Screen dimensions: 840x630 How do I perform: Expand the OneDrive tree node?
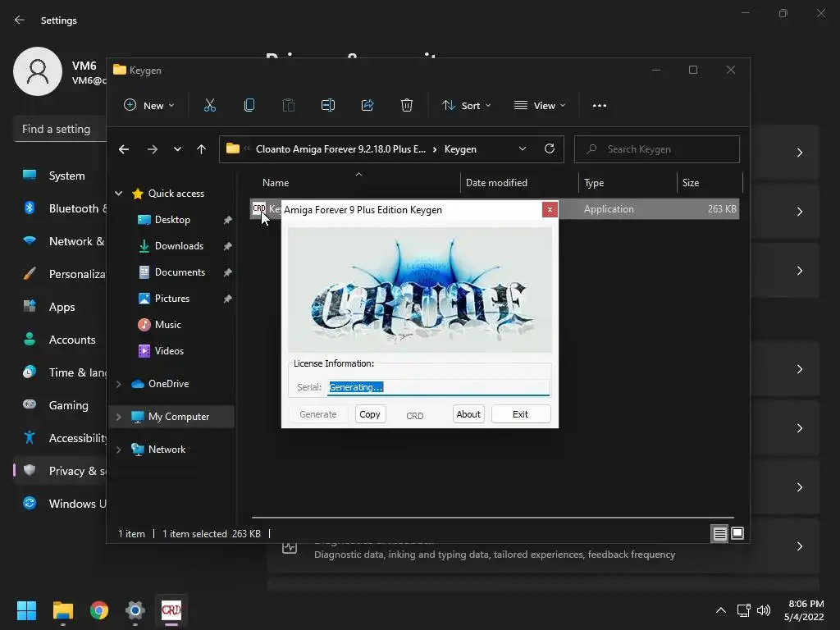[x=118, y=384]
